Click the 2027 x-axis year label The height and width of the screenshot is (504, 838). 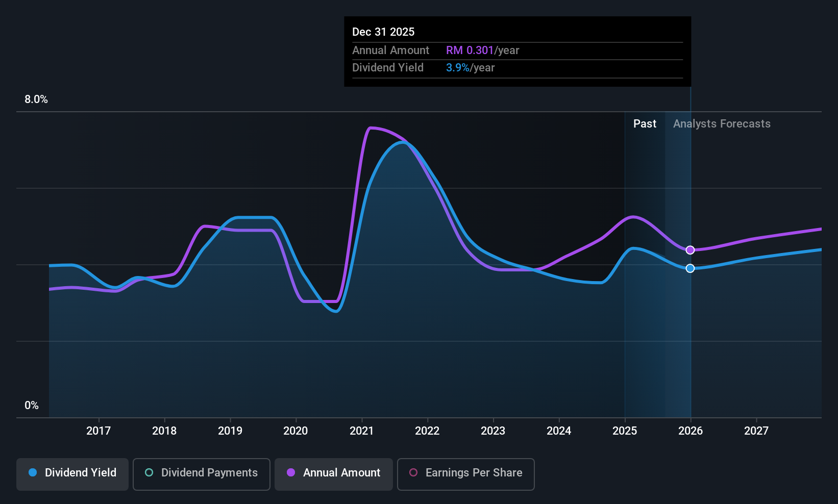pyautogui.click(x=756, y=431)
